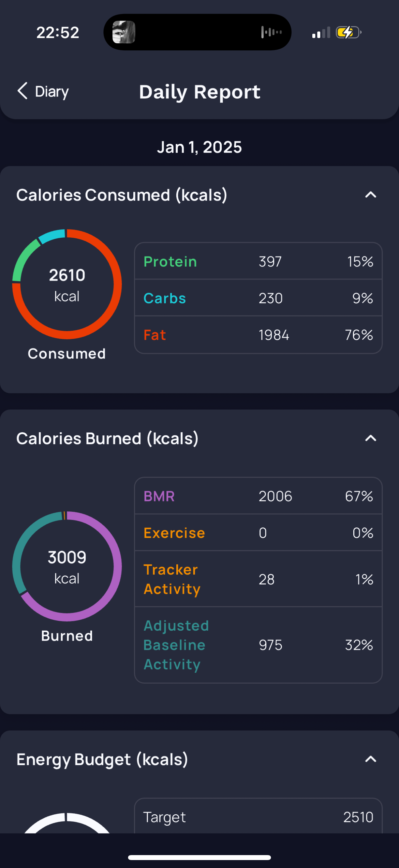
Task: Tap the 3009 kcal burned ring
Action: [x=67, y=566]
